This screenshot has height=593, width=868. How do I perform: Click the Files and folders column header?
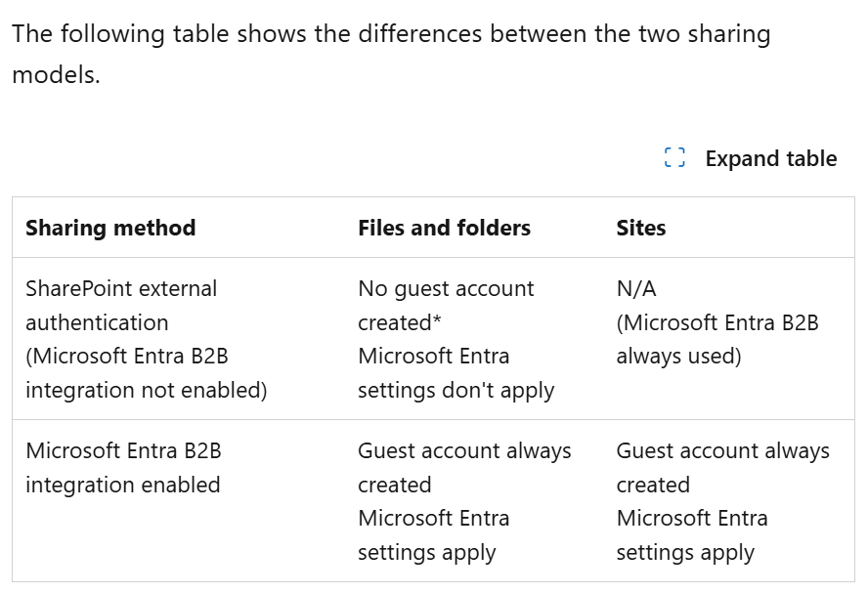444,228
